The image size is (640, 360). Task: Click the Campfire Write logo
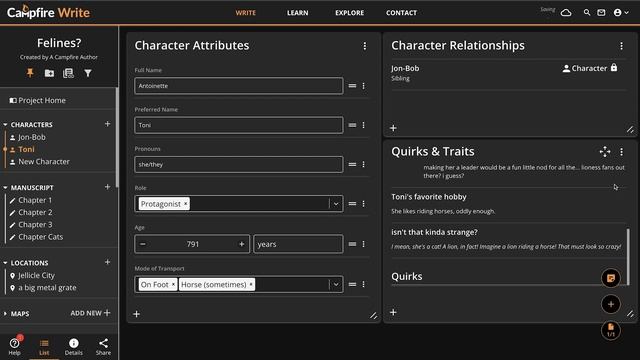48,12
